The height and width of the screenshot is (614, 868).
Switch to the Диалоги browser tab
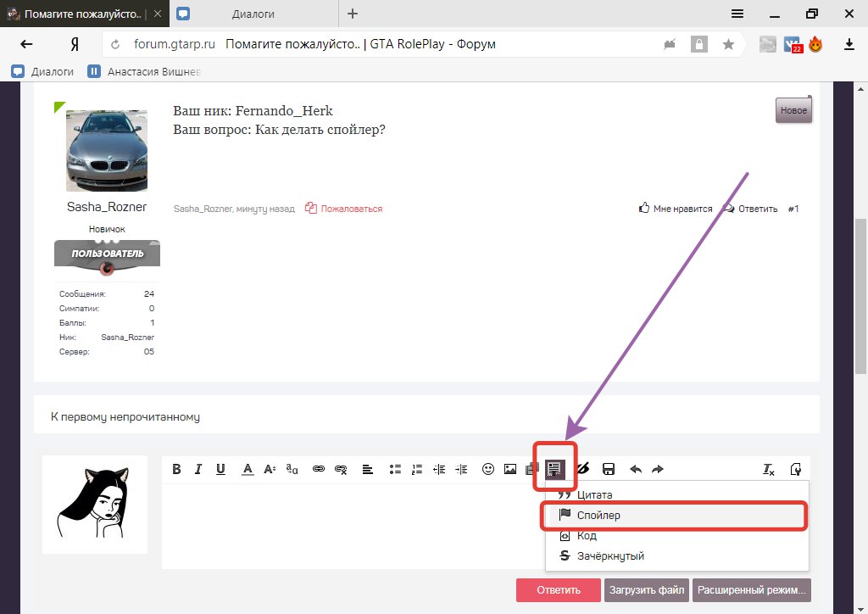(253, 14)
